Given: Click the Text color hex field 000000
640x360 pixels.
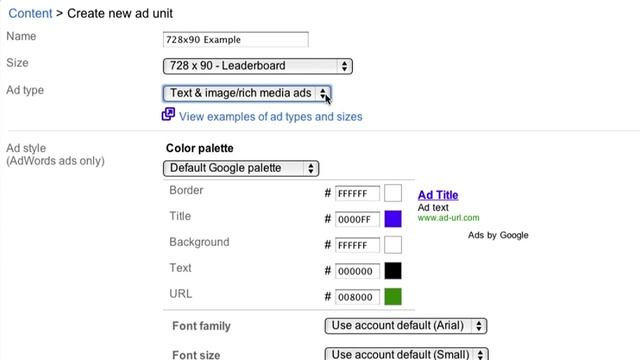Looking at the screenshot, I should 357,271.
